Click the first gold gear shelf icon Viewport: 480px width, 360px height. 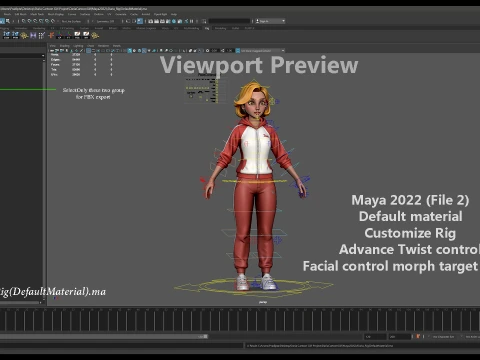tap(24, 35)
